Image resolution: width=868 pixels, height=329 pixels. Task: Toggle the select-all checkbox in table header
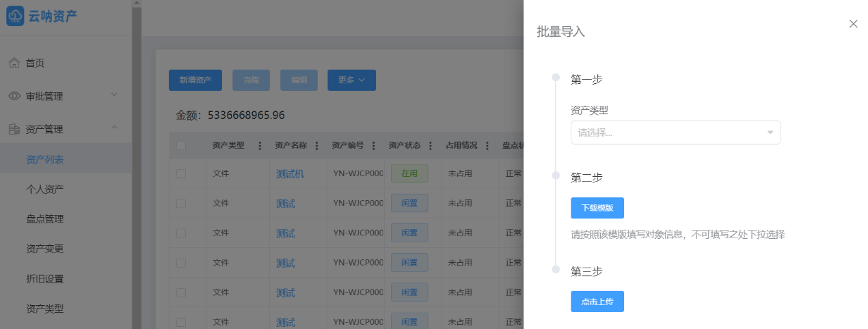coord(181,145)
